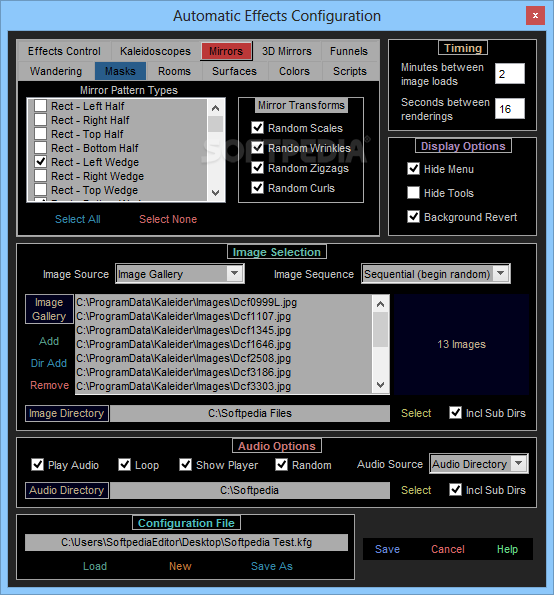Viewport: 554px width, 595px height.
Task: Disable Random Zigzags
Action: coord(258,168)
